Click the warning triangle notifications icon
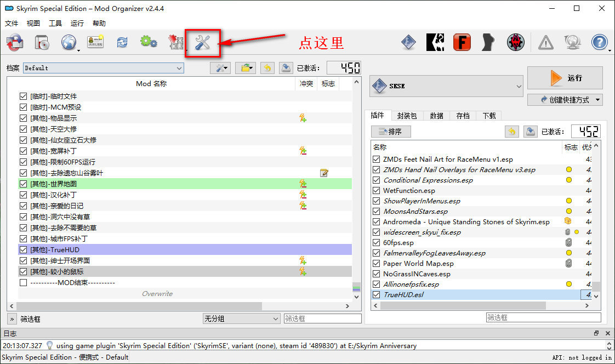The image size is (615, 364). [x=545, y=43]
